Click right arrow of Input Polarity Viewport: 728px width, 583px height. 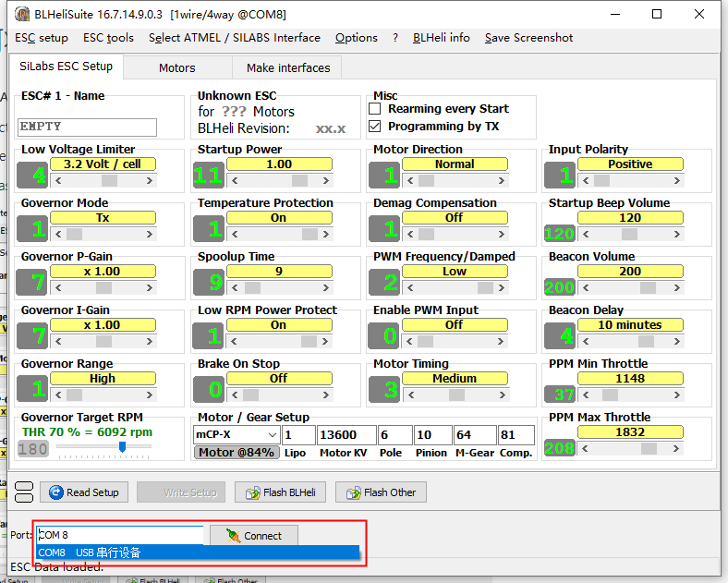(677, 180)
